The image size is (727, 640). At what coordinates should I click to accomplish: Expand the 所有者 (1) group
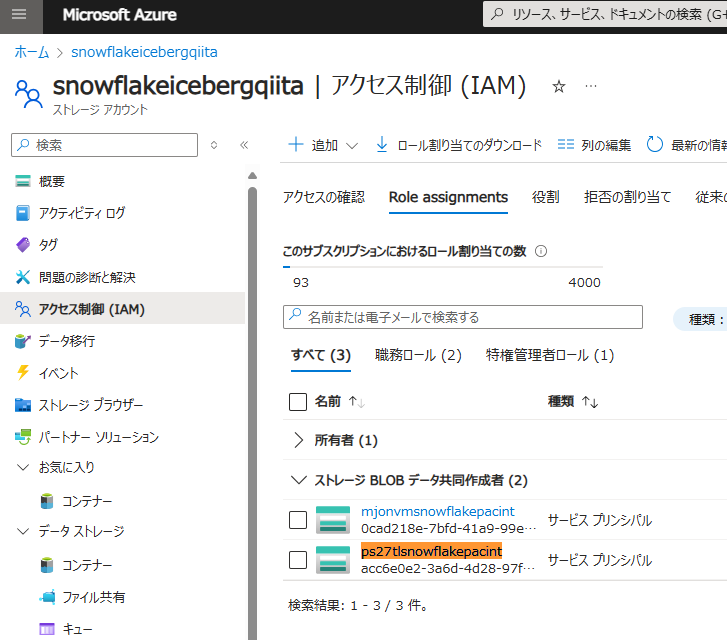tap(299, 440)
